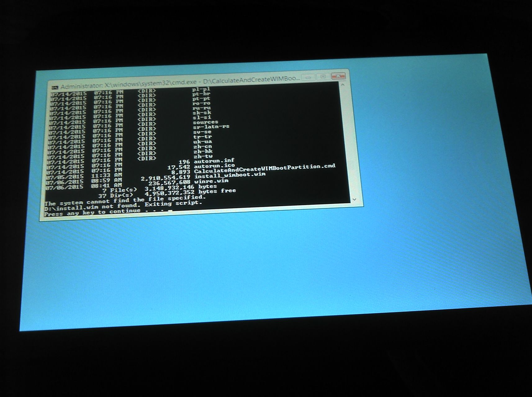Click the '07/05/2015' date entry
This screenshot has width=532, height=397.
(65, 177)
